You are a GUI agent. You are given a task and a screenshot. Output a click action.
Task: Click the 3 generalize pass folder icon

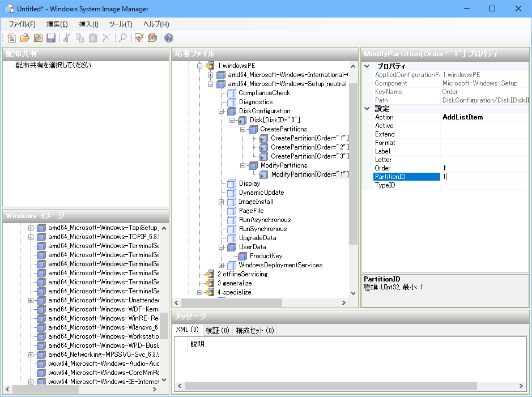coord(210,283)
